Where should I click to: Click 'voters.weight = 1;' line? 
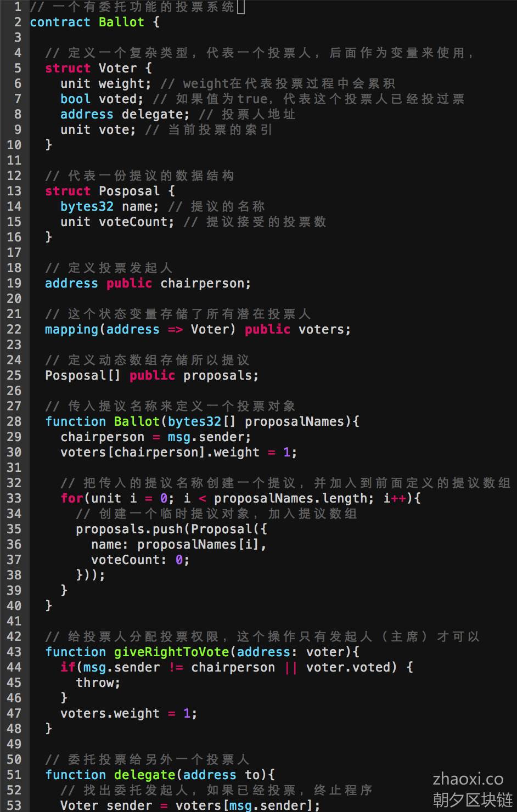tap(129, 713)
